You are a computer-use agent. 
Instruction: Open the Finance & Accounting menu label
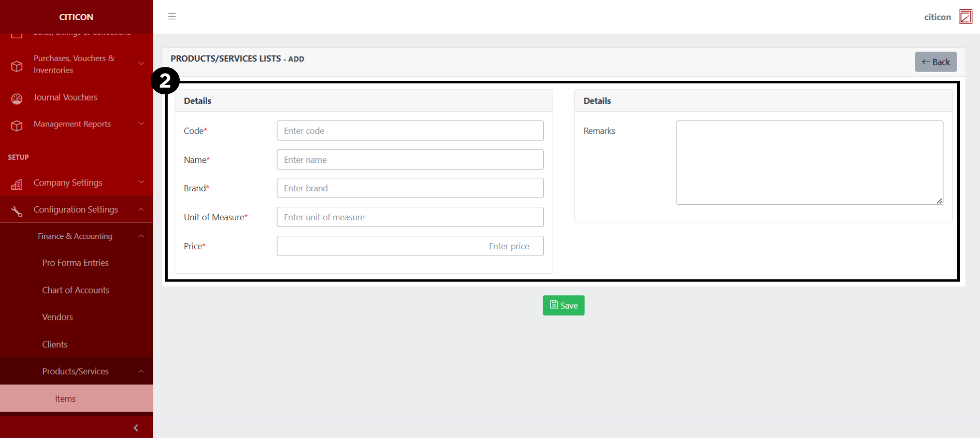point(75,236)
